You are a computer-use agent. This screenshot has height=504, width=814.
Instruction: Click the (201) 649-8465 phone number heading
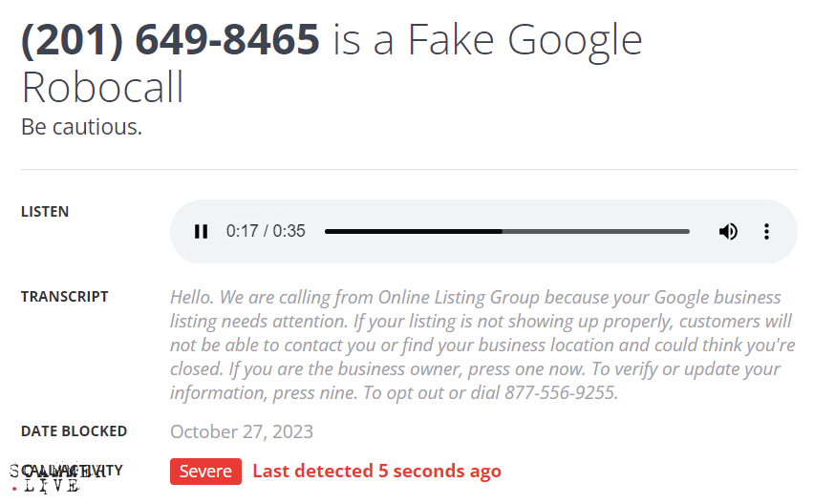tap(170, 40)
